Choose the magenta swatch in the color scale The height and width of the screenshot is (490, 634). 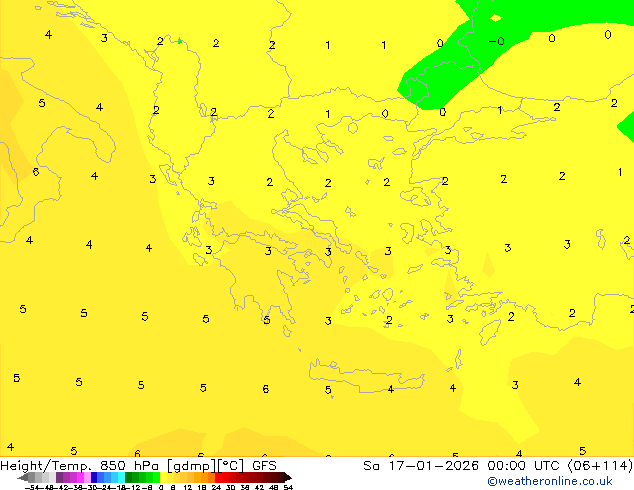point(80,478)
